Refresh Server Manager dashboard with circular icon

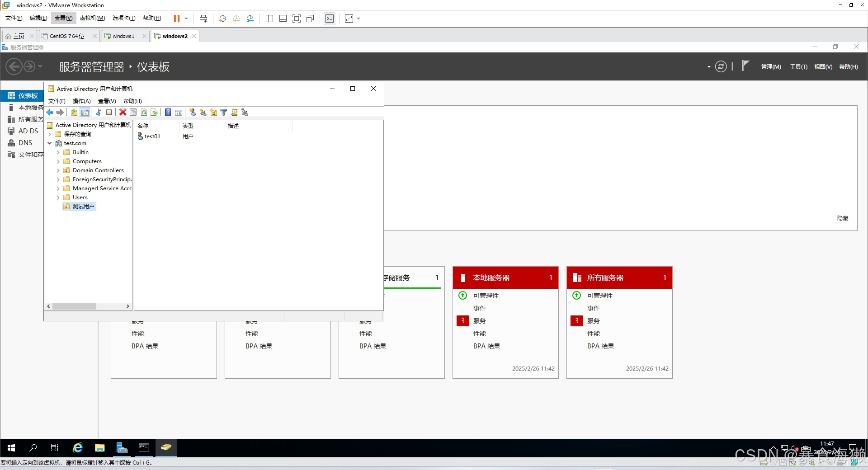(721, 67)
